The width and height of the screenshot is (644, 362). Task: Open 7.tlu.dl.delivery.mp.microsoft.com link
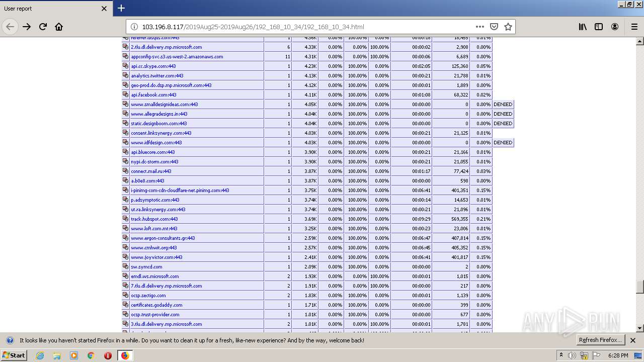(x=166, y=286)
